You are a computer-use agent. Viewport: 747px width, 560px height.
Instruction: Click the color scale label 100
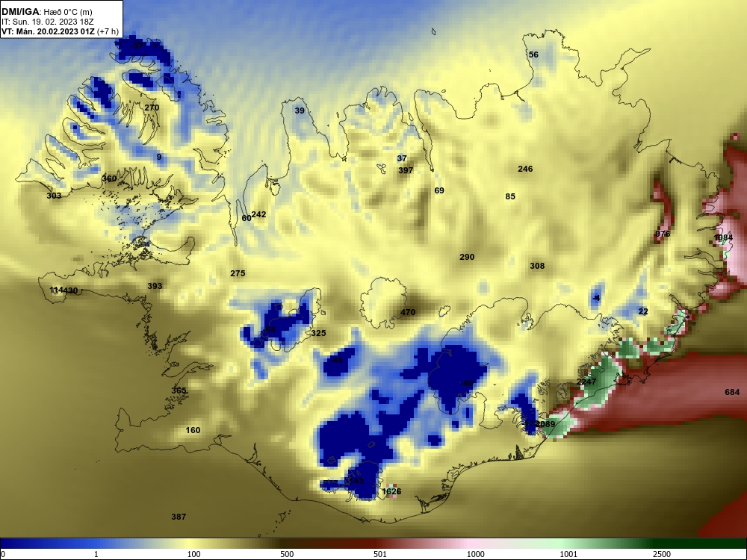193,554
